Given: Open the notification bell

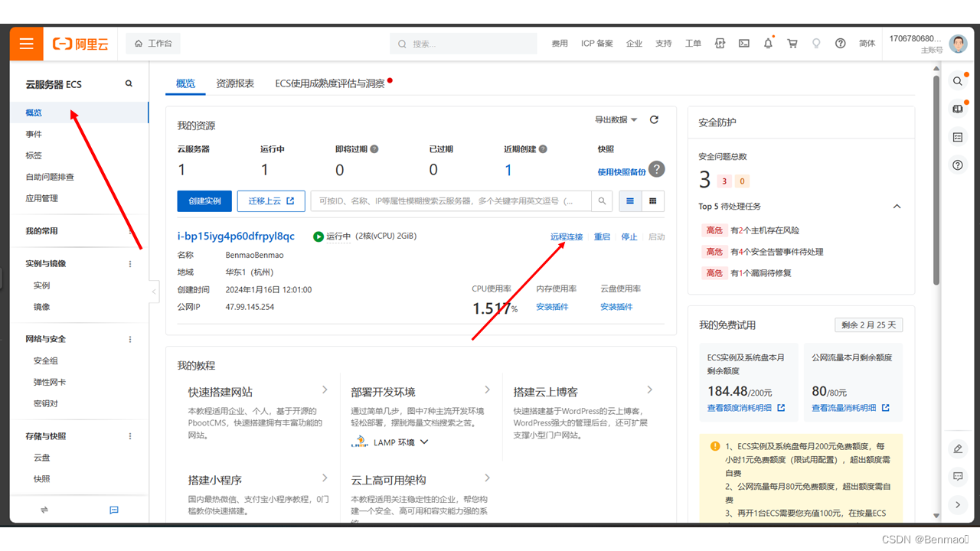Looking at the screenshot, I should pyautogui.click(x=768, y=44).
